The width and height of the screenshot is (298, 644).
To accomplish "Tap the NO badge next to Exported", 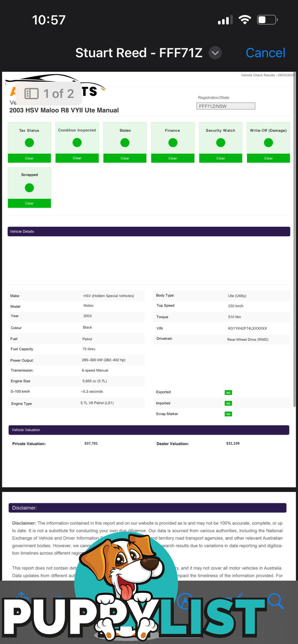I will point(228,393).
